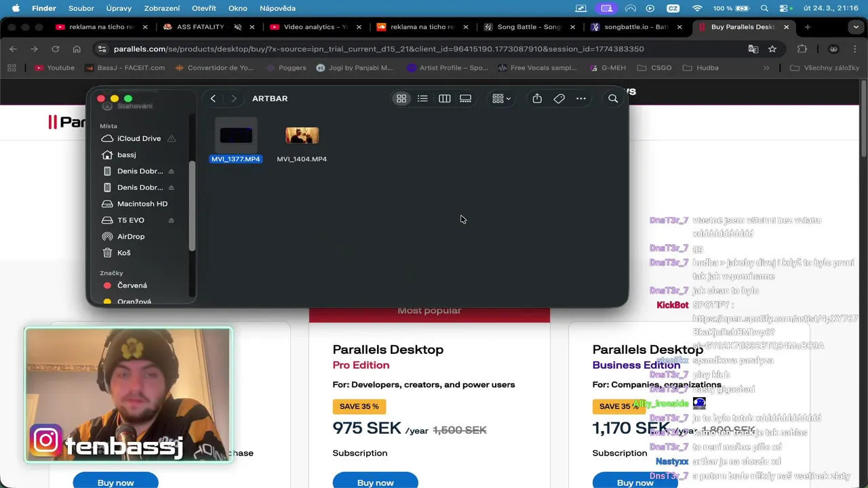Image resolution: width=868 pixels, height=488 pixels.
Task: Open the Úpravy menu
Action: [x=119, y=8]
